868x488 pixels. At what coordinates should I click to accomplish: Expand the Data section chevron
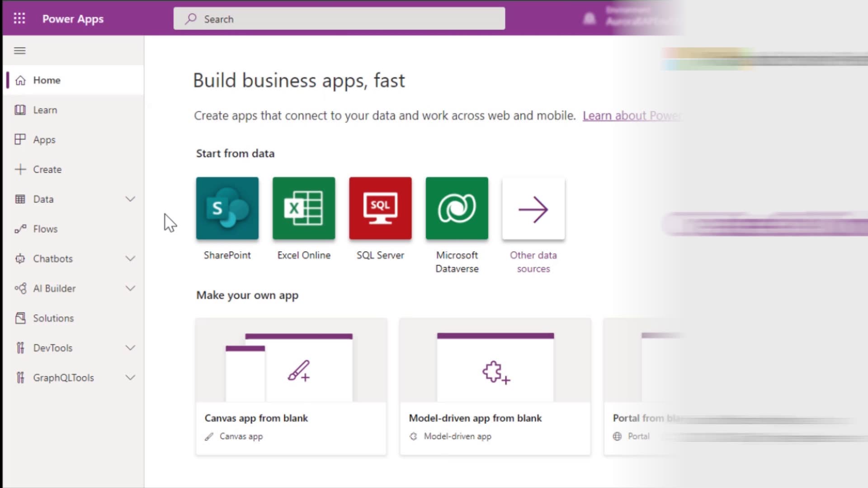point(130,199)
